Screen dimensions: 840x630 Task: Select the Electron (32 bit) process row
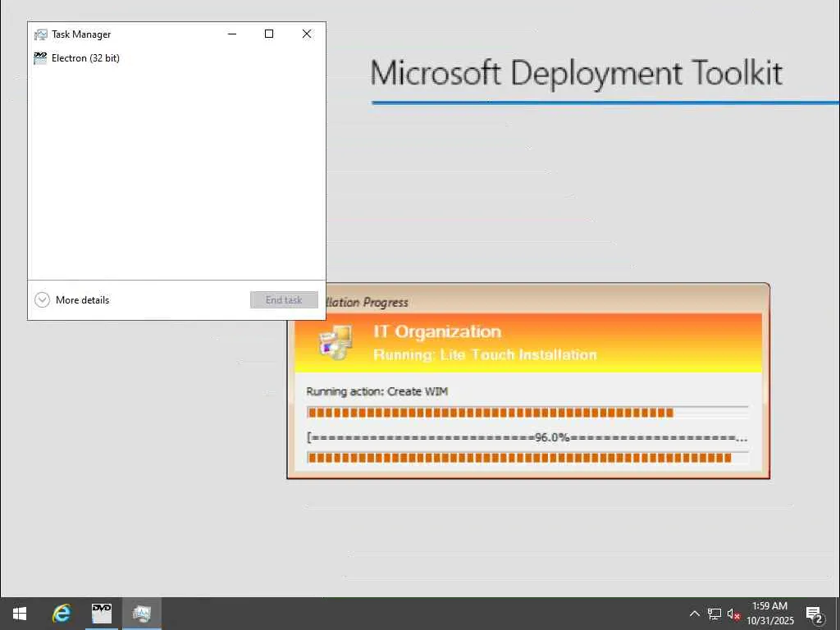point(176,58)
